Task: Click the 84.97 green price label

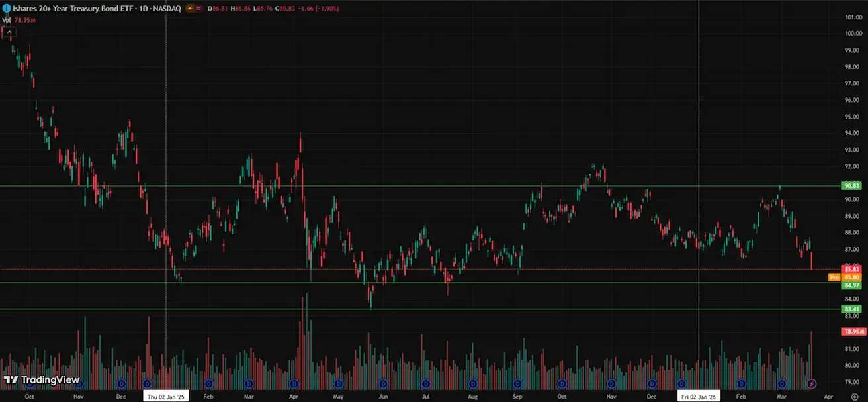Action: coord(851,285)
